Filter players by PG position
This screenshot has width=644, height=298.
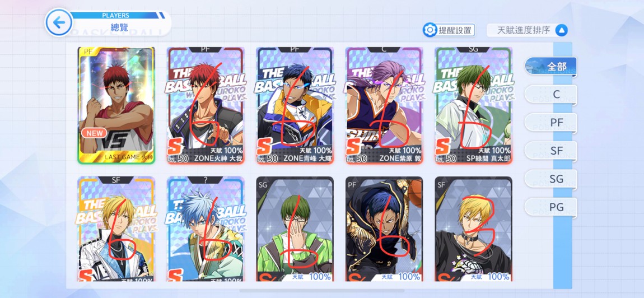pyautogui.click(x=551, y=207)
